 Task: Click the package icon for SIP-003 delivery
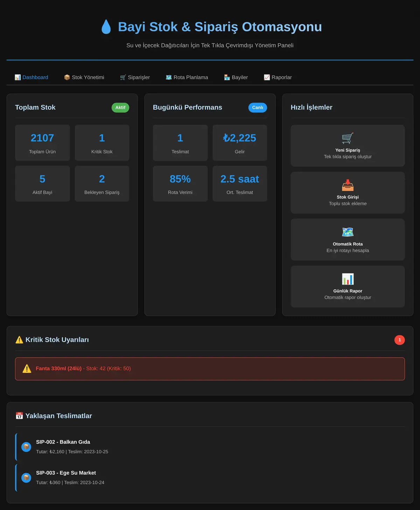pos(26,478)
